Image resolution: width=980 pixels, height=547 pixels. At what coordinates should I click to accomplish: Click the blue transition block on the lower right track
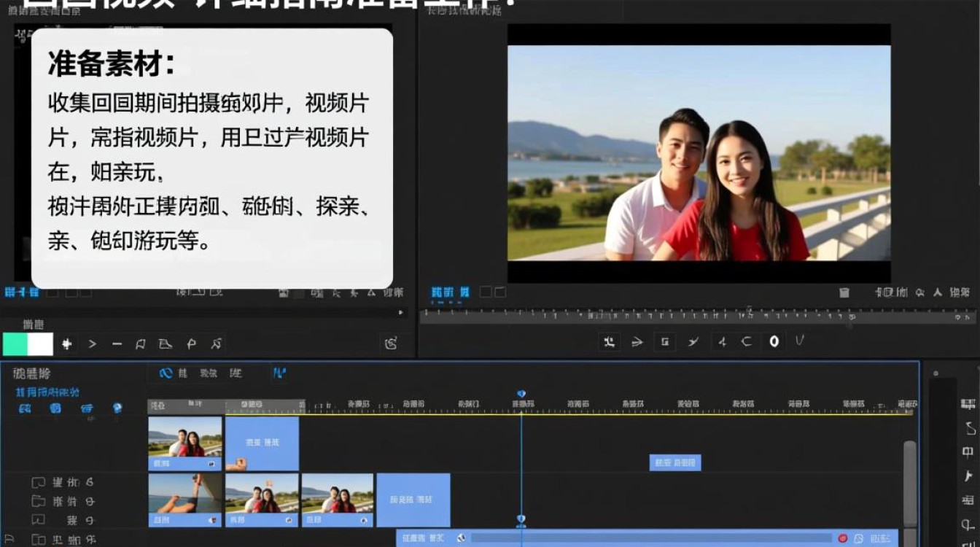(674, 462)
